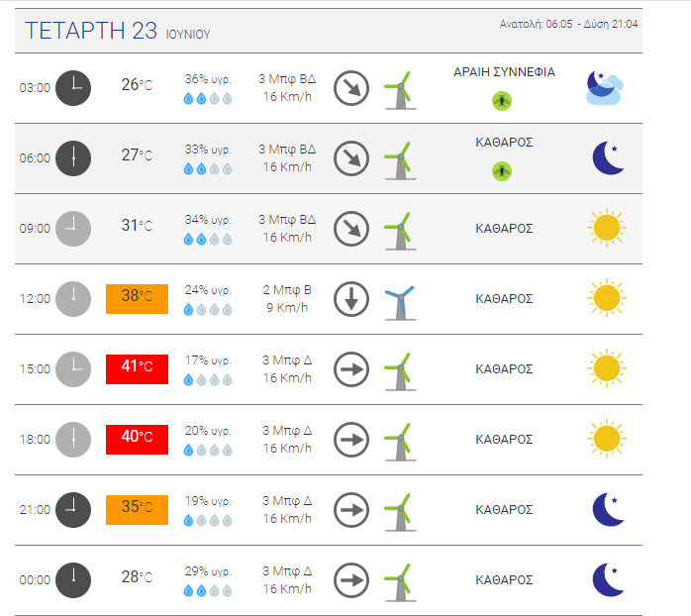Click the blue wind turbine at 12:00

click(400, 302)
